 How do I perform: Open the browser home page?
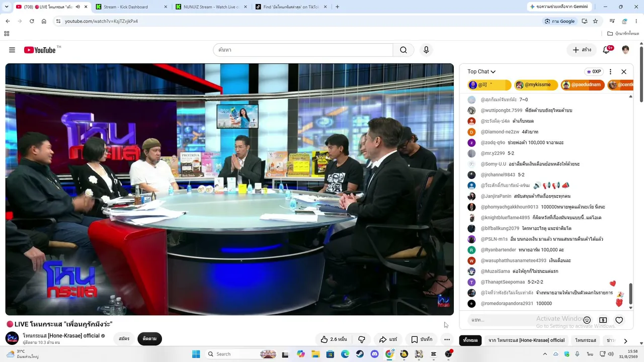click(44, 21)
